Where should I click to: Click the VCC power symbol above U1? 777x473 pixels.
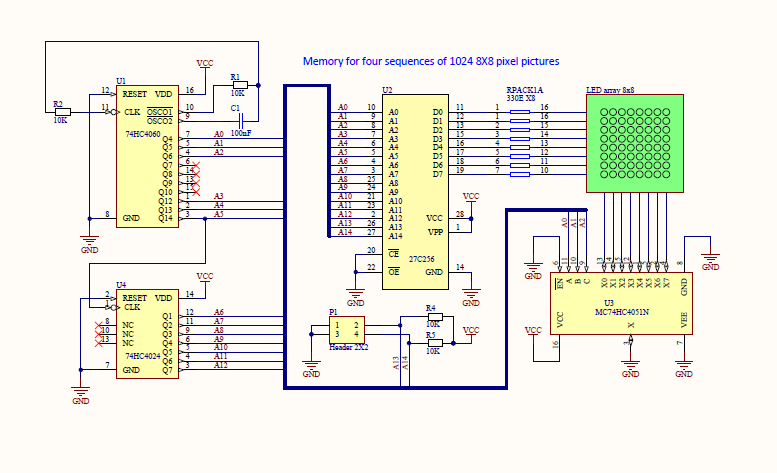pos(205,63)
